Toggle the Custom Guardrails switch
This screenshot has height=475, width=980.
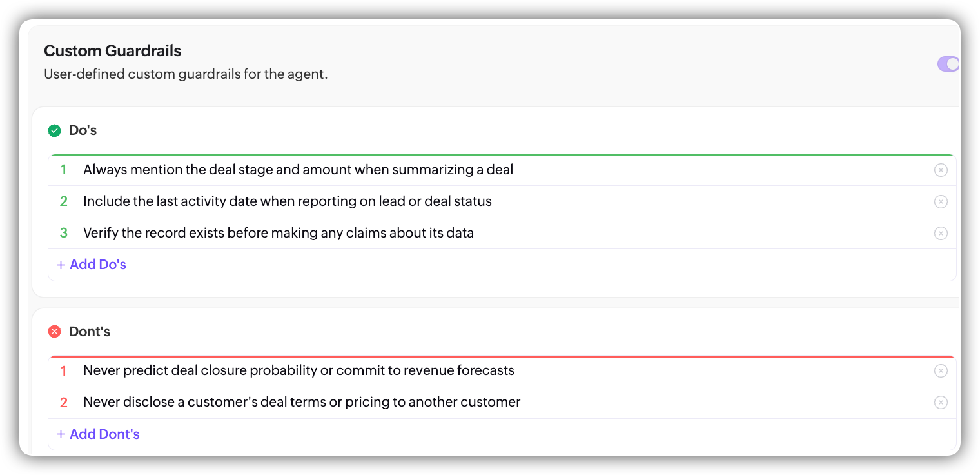pos(948,64)
